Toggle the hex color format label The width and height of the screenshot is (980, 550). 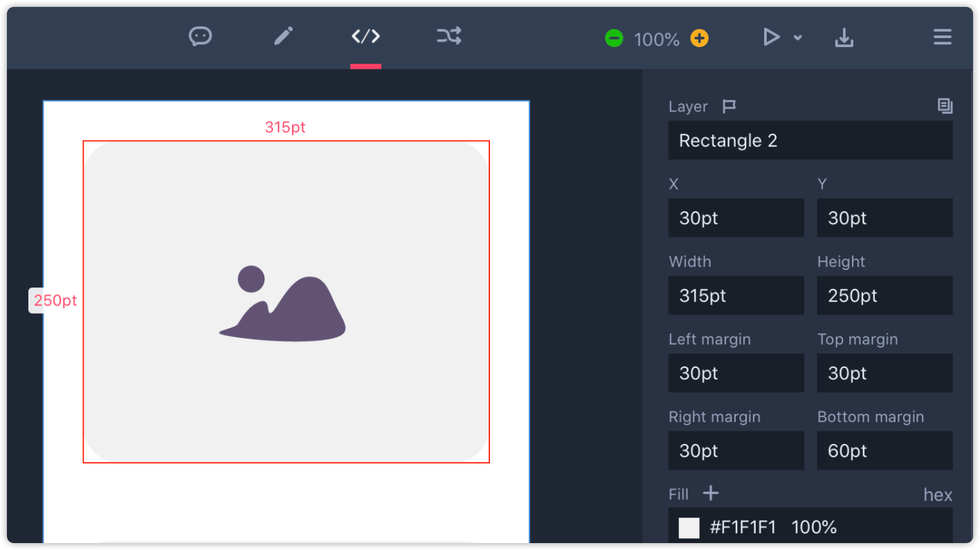[x=938, y=495]
